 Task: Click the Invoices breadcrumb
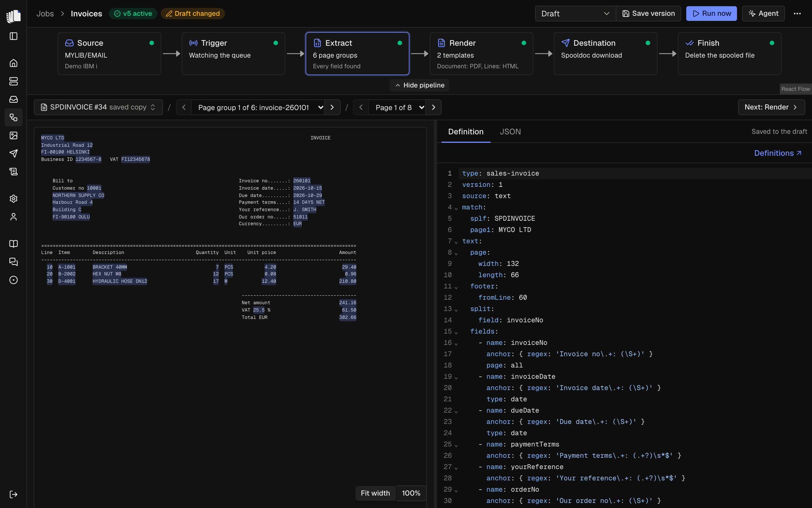86,14
